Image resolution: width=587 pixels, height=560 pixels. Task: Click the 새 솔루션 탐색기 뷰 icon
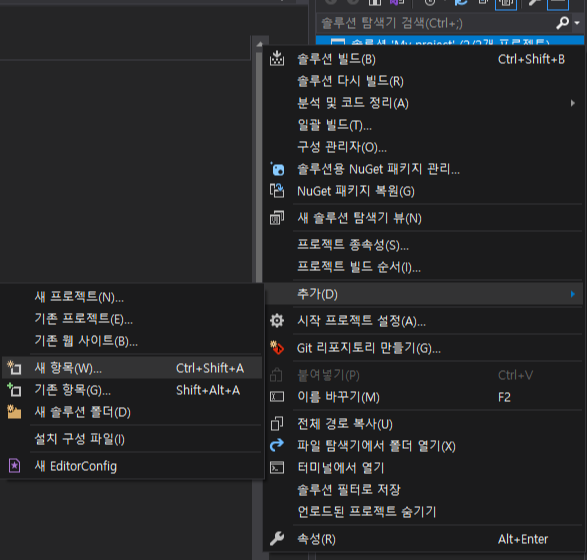coord(277,218)
